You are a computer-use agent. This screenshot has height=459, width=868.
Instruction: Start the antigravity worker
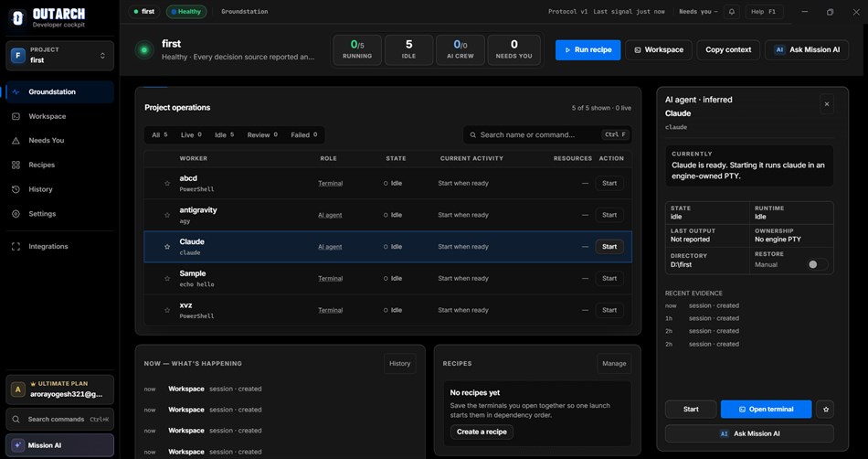(x=609, y=215)
